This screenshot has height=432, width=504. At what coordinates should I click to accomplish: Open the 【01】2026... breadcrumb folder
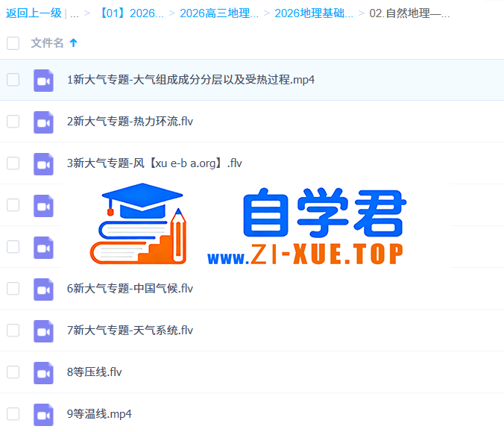click(x=131, y=13)
